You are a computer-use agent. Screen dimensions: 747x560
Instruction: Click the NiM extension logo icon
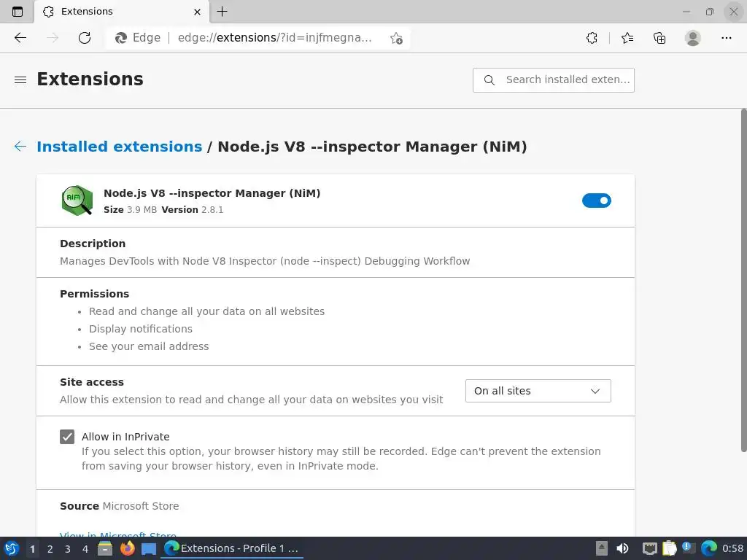click(77, 201)
